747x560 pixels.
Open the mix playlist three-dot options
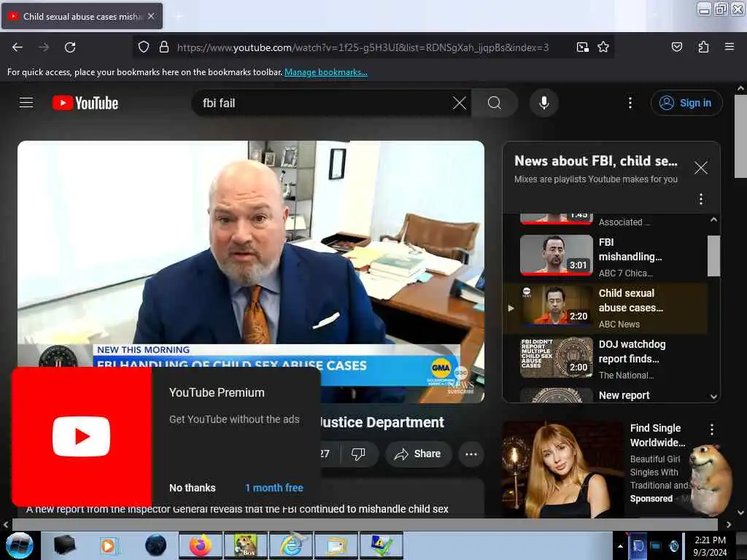click(x=700, y=198)
